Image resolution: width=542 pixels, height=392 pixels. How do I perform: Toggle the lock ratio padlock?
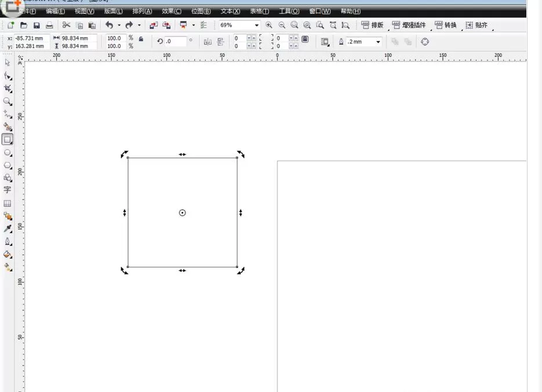141,39
